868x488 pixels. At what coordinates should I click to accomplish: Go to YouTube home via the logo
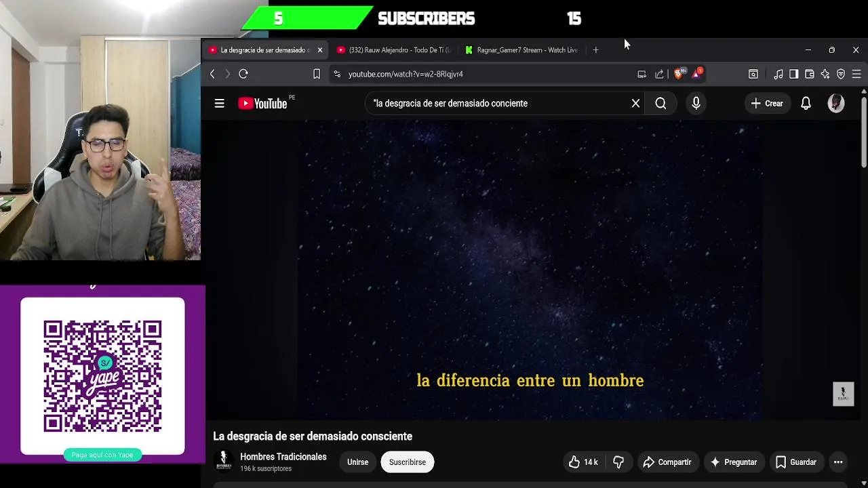pyautogui.click(x=262, y=104)
